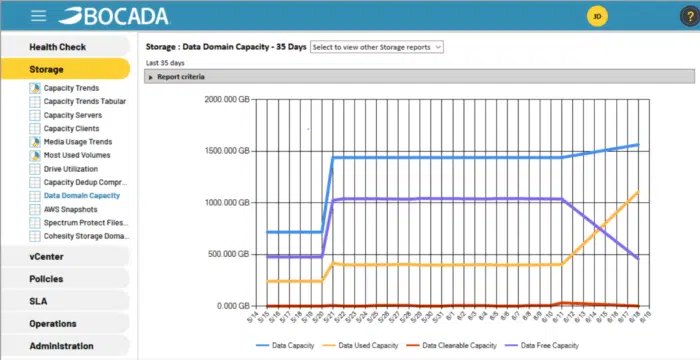700x360 pixels.
Task: Click the Last 35 days text
Action: pyautogui.click(x=165, y=63)
